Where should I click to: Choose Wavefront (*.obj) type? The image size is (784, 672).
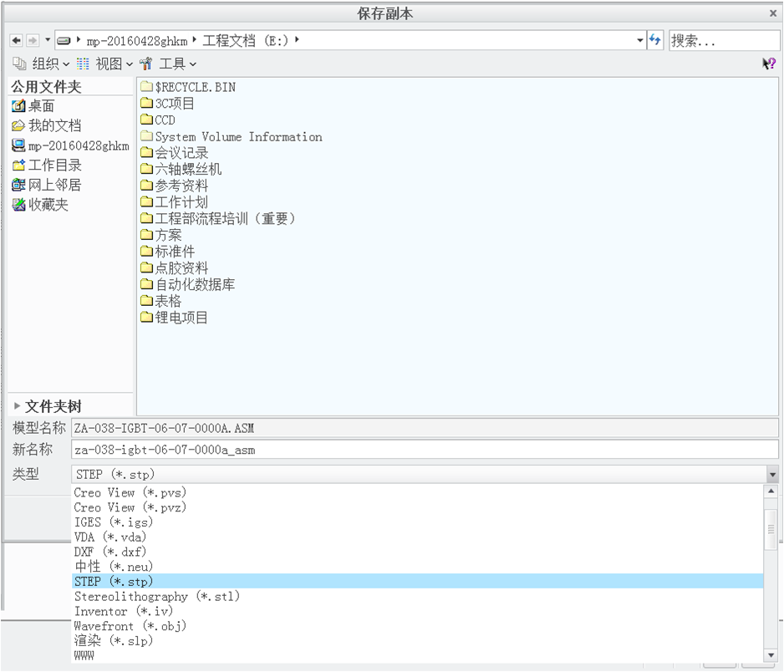click(418, 625)
